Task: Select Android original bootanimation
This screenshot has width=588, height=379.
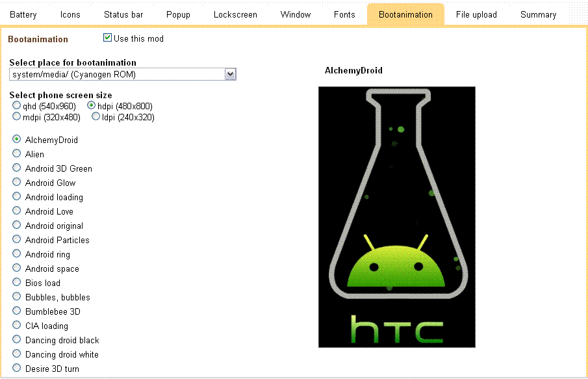Action: coord(16,224)
